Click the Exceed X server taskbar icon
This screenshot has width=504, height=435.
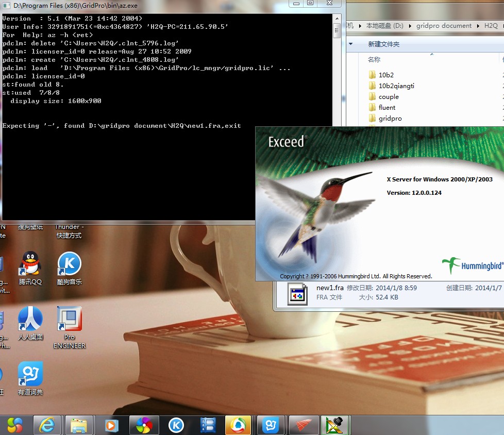[x=335, y=425]
